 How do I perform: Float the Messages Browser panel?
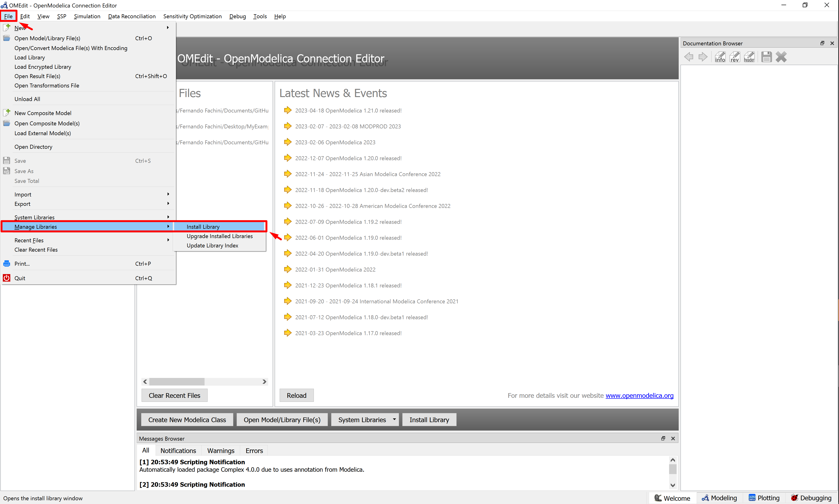(x=663, y=438)
